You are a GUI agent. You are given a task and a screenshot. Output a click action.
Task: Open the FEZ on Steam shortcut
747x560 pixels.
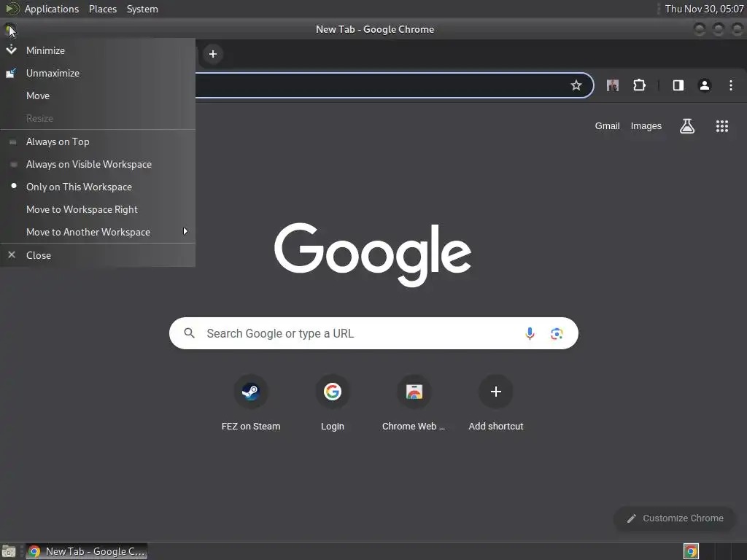[x=251, y=404]
